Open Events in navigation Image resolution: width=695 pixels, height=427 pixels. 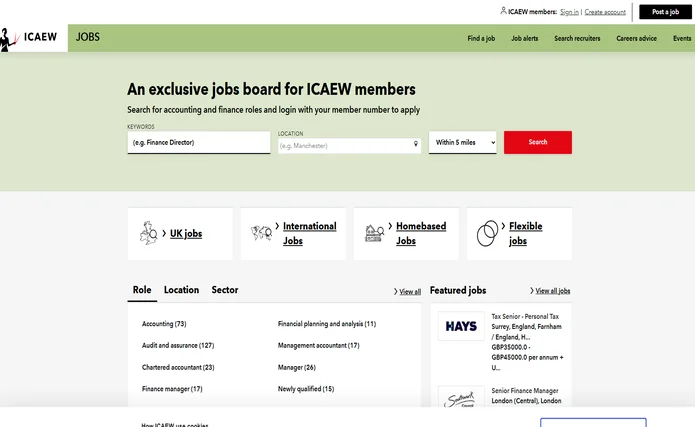[x=682, y=39]
